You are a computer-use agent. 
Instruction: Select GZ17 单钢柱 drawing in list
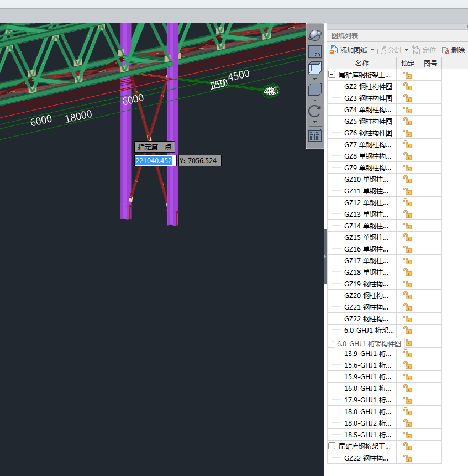(x=366, y=261)
